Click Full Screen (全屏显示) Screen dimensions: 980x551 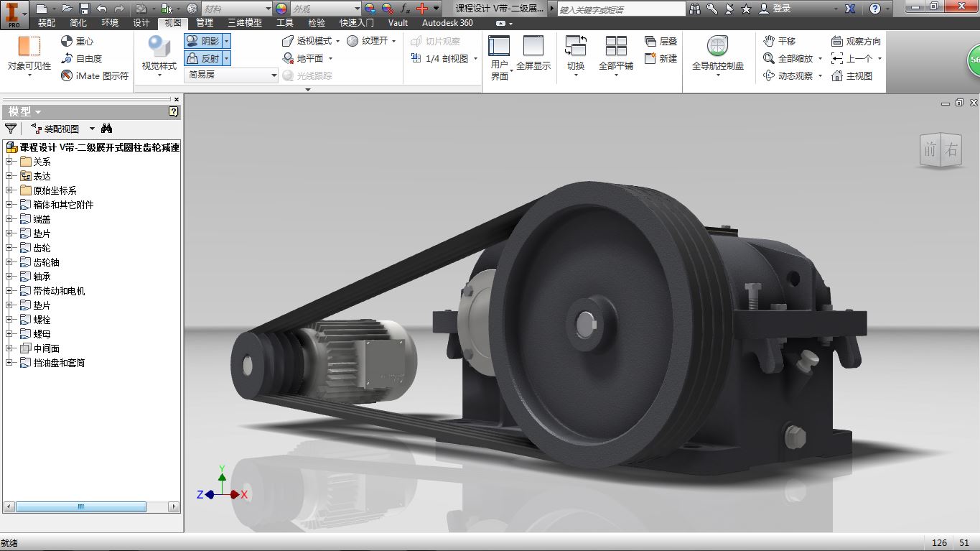(533, 54)
